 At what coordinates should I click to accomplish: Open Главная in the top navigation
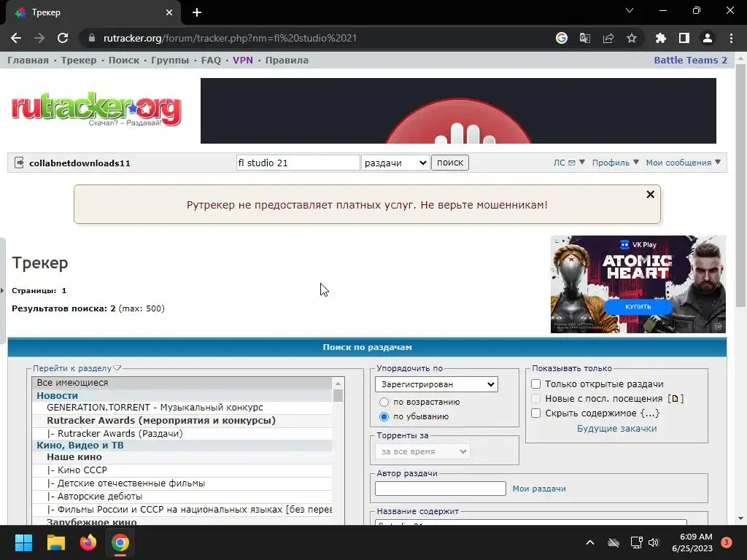click(28, 60)
